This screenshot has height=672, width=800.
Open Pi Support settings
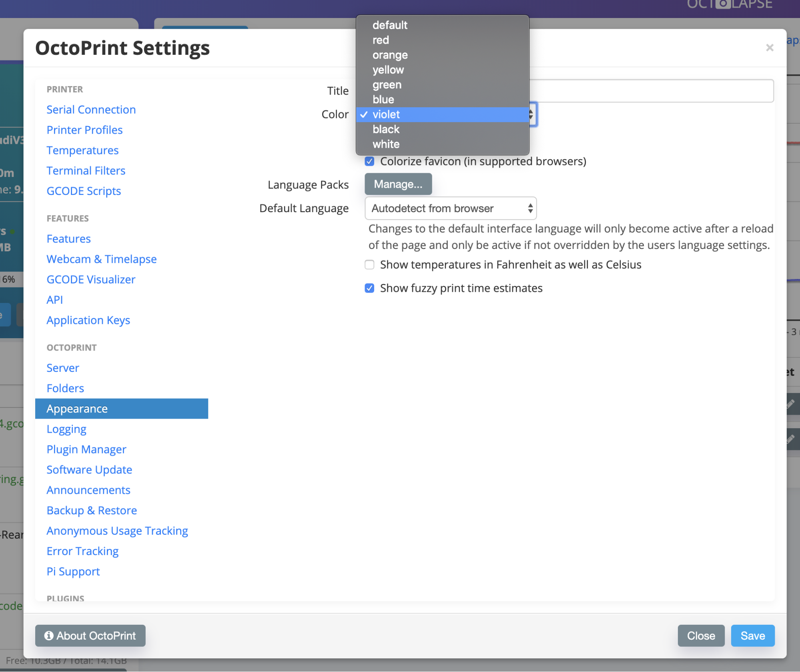(73, 572)
